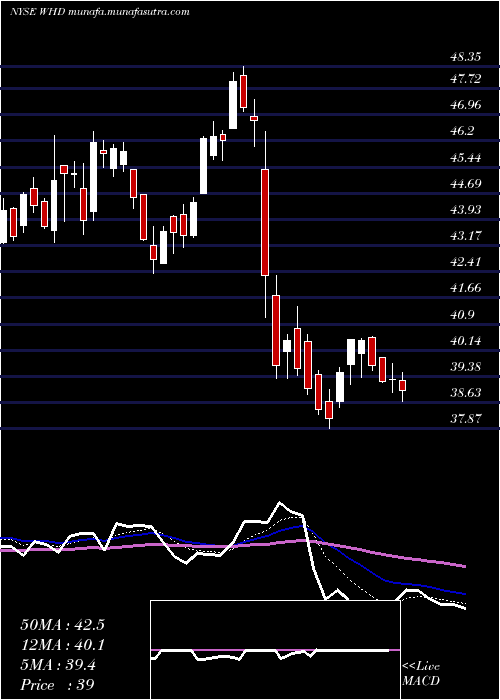
Task: Click the 50MA : 42.5 readout
Action: click(62, 625)
